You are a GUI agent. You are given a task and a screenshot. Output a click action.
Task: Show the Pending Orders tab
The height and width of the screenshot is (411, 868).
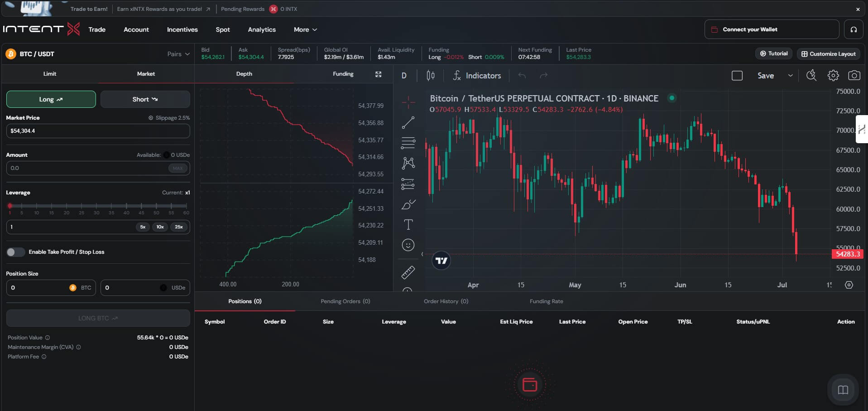point(345,301)
